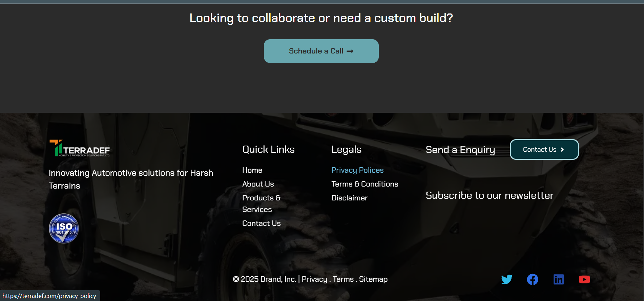The width and height of the screenshot is (644, 301).
Task: Click the Contact Us enquiry button
Action: coord(544,149)
